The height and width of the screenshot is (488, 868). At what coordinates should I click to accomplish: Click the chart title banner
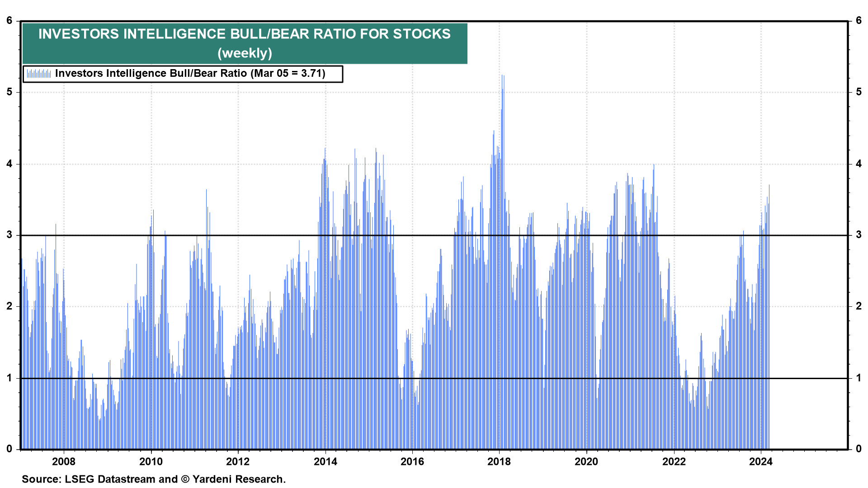pyautogui.click(x=245, y=34)
